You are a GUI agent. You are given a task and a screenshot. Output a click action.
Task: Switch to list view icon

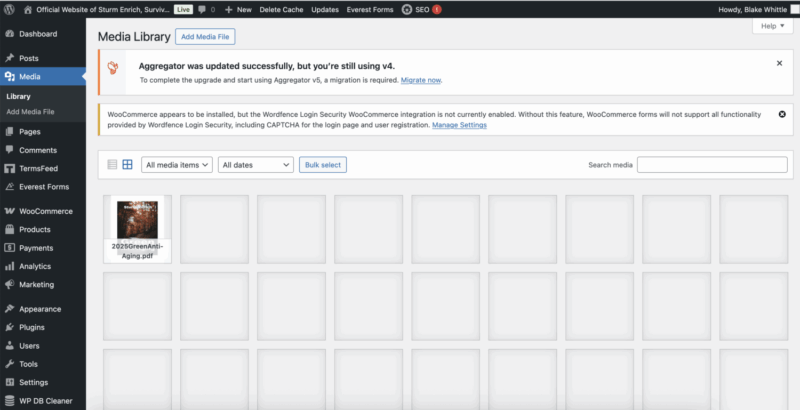pos(112,164)
